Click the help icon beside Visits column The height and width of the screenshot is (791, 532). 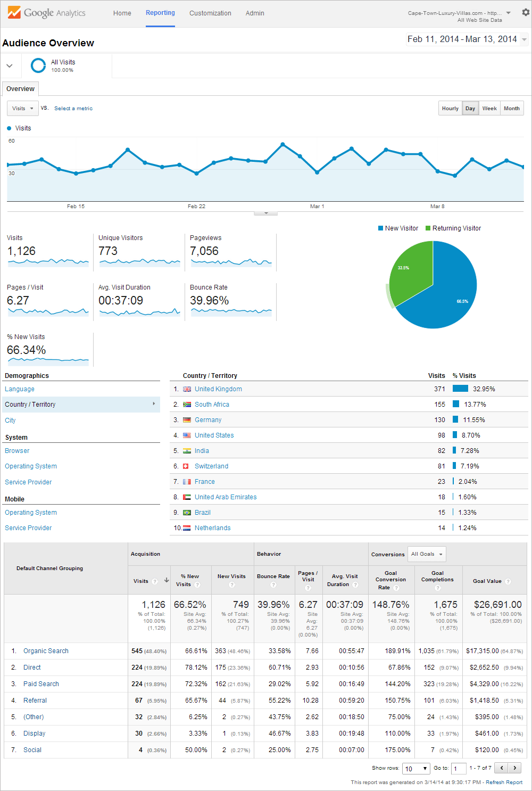(155, 581)
